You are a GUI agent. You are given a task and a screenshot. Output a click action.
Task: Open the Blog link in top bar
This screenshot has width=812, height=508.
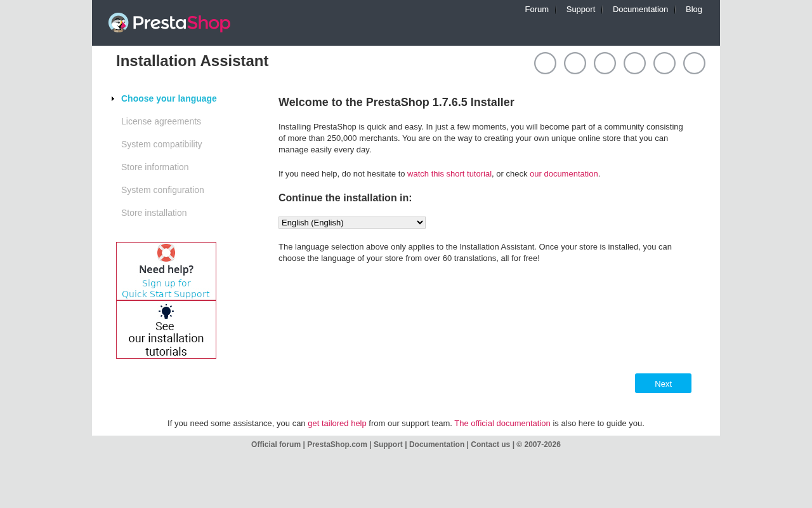(x=694, y=10)
